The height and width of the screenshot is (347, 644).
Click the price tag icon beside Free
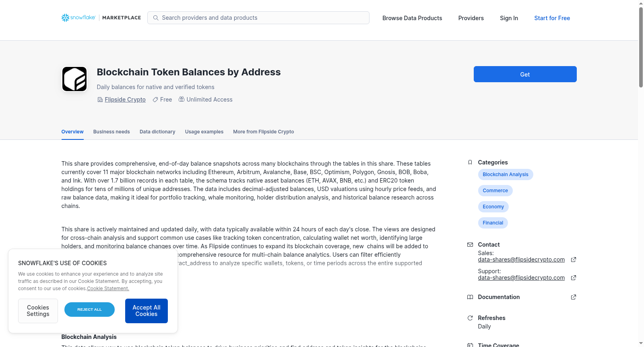[155, 100]
